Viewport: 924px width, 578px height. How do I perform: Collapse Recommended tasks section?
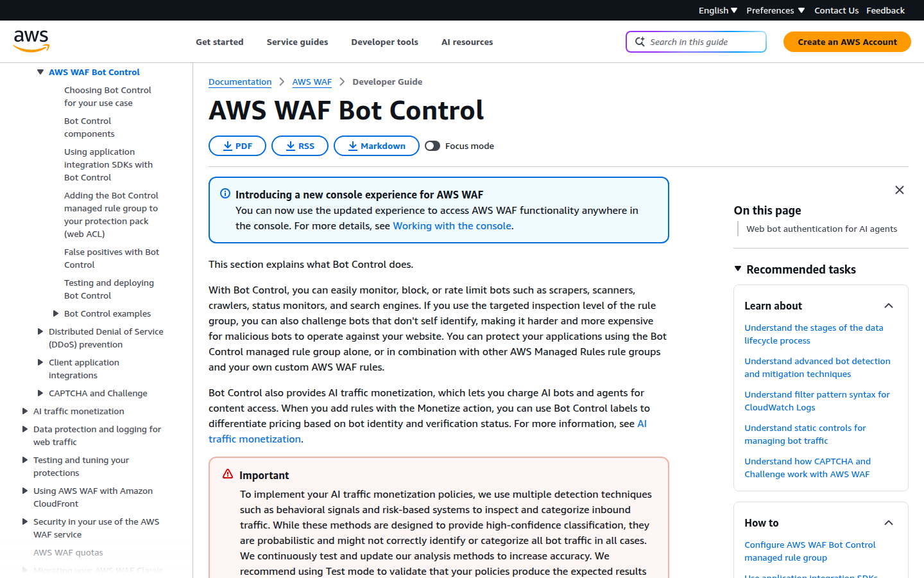tap(738, 269)
